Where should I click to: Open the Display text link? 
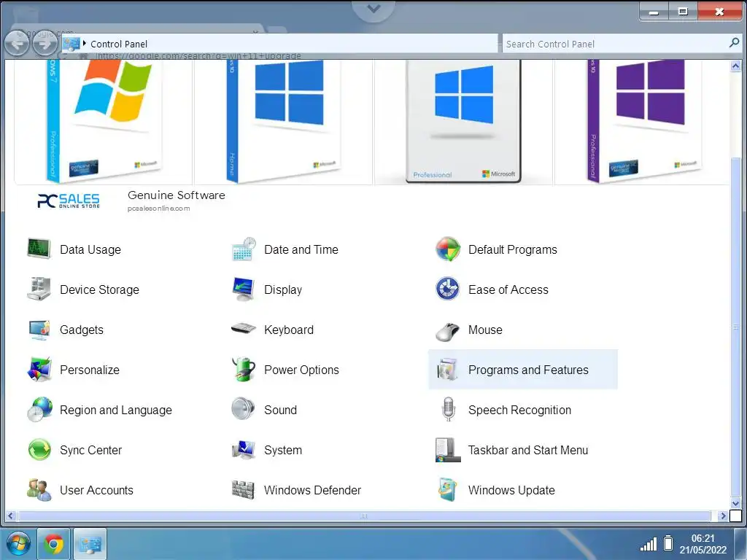[x=283, y=289]
